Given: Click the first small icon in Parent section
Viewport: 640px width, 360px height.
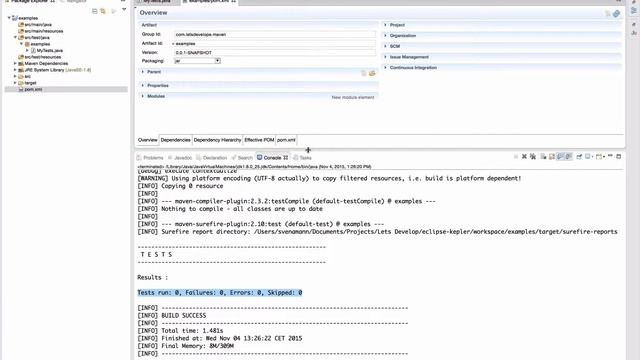Looking at the screenshot, I should coord(364,73).
